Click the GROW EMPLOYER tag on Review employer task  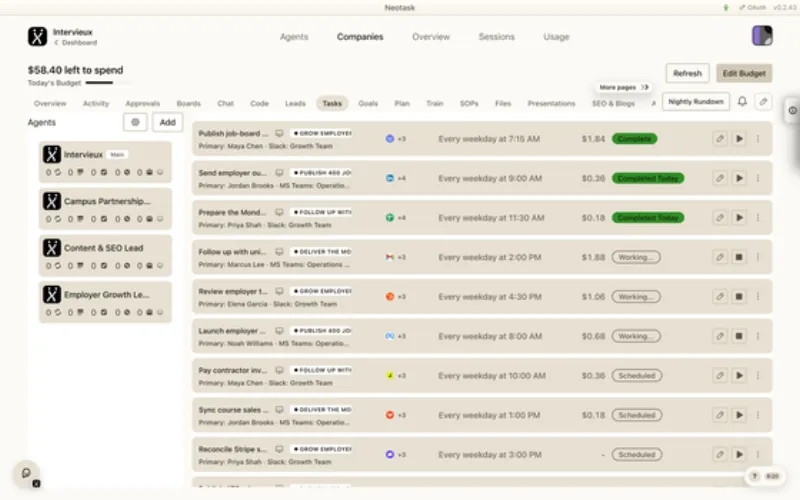(321, 291)
